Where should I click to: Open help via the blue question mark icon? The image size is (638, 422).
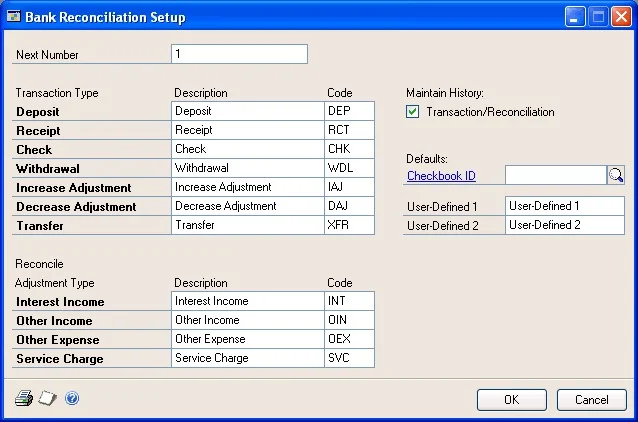pyautogui.click(x=72, y=398)
